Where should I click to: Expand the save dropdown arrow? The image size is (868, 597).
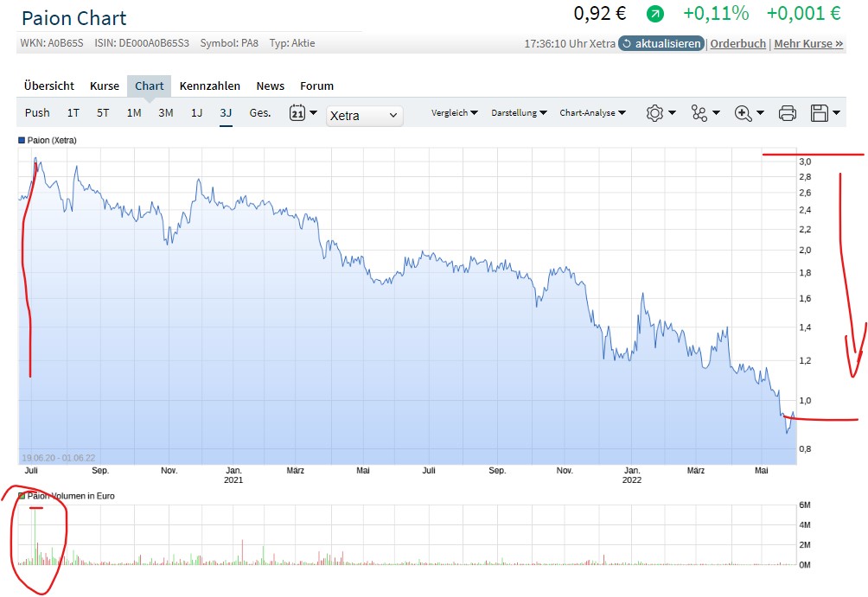click(837, 113)
